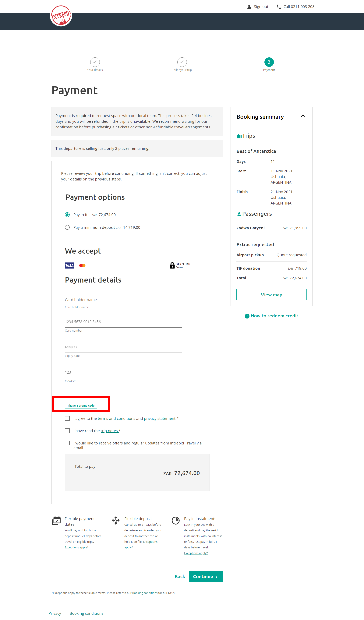Click the Continue button
The image size is (364, 620).
point(206,576)
